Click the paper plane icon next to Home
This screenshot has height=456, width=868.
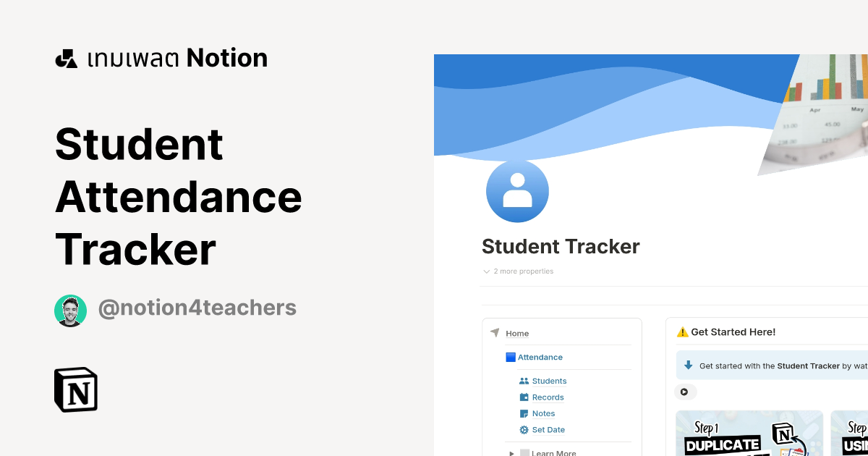[x=495, y=333]
